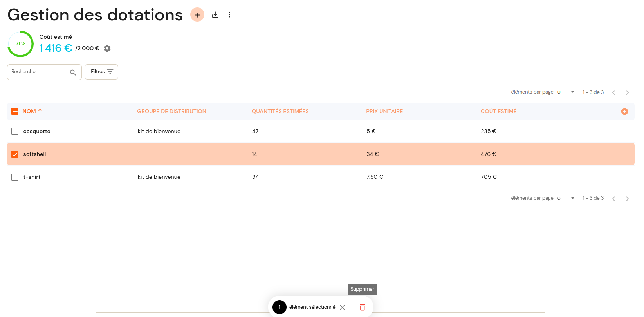Check the t-shirt row checkbox
The image size is (644, 317).
pyautogui.click(x=15, y=177)
